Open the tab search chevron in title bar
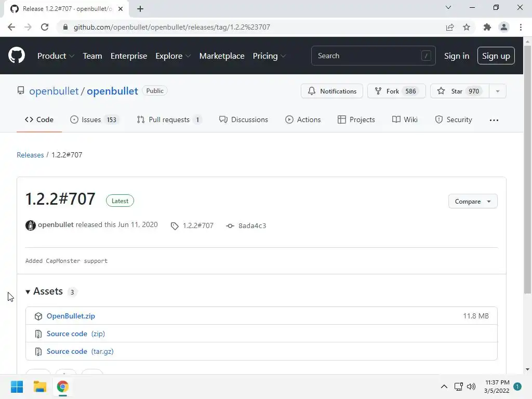The width and height of the screenshot is (532, 399). tap(448, 7)
